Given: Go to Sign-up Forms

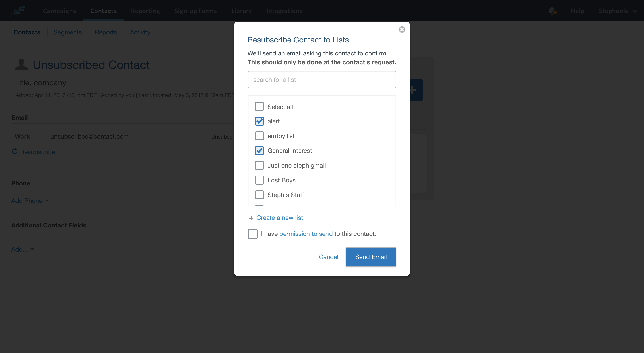Looking at the screenshot, I should coord(195,11).
